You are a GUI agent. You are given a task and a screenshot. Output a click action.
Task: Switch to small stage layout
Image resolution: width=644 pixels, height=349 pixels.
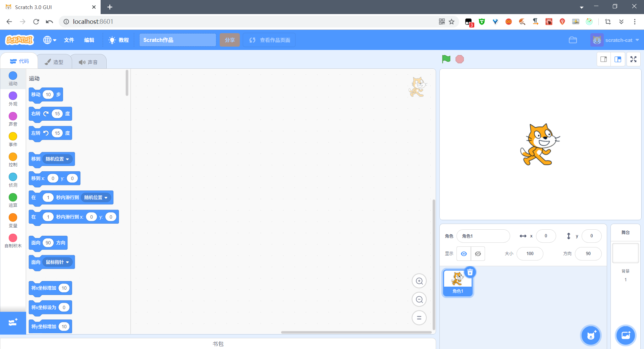click(604, 59)
